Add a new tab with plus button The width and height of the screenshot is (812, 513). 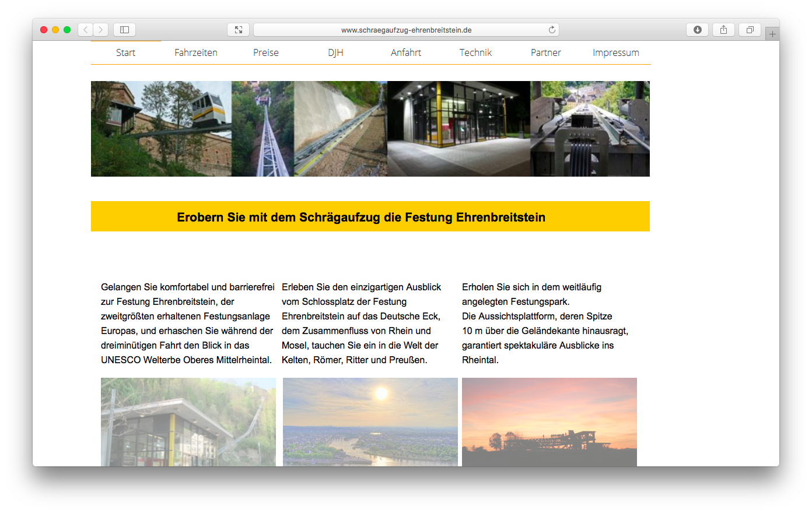(x=772, y=34)
